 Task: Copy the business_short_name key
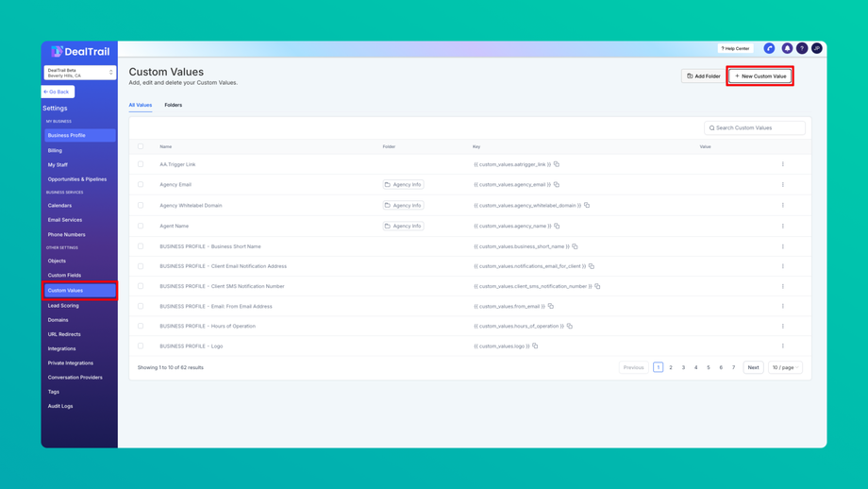click(576, 246)
